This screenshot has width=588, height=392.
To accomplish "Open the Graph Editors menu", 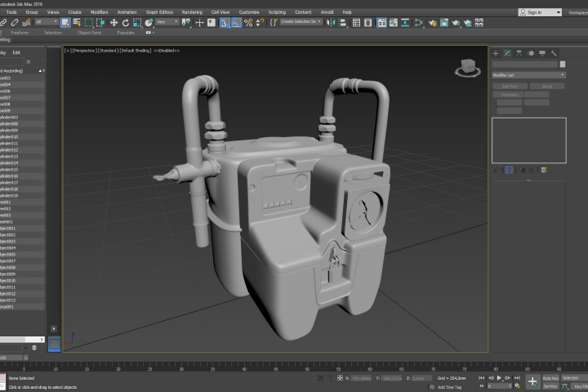I will [159, 12].
